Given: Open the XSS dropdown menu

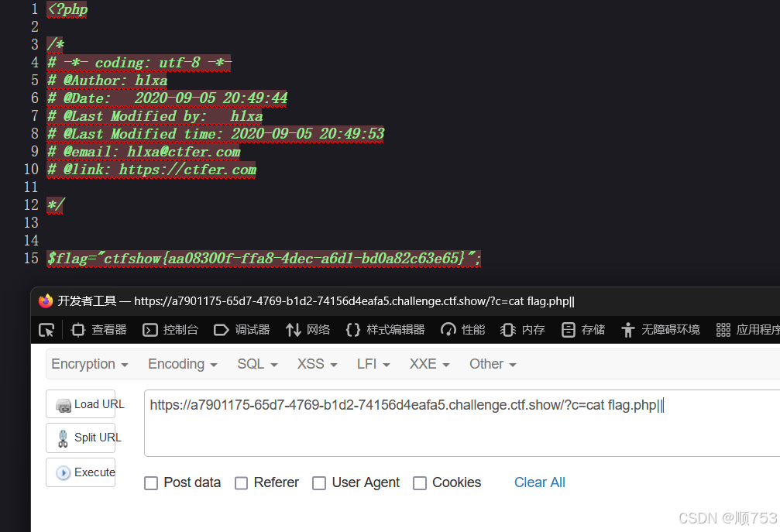Looking at the screenshot, I should [x=318, y=364].
